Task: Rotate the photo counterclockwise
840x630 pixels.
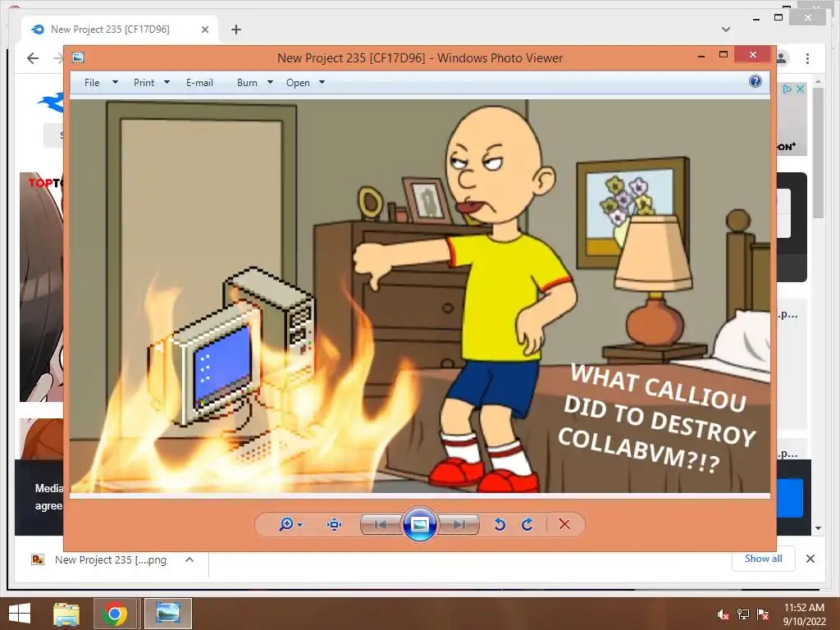Action: [500, 524]
